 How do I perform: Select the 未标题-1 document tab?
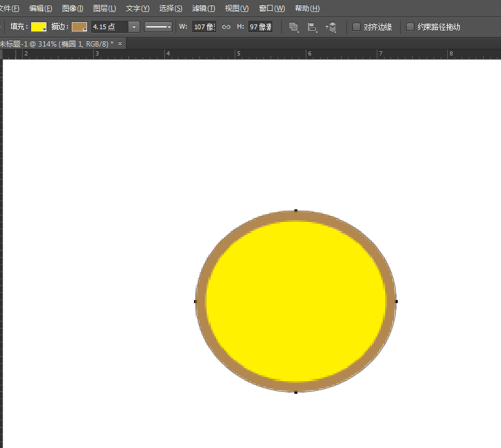point(57,44)
